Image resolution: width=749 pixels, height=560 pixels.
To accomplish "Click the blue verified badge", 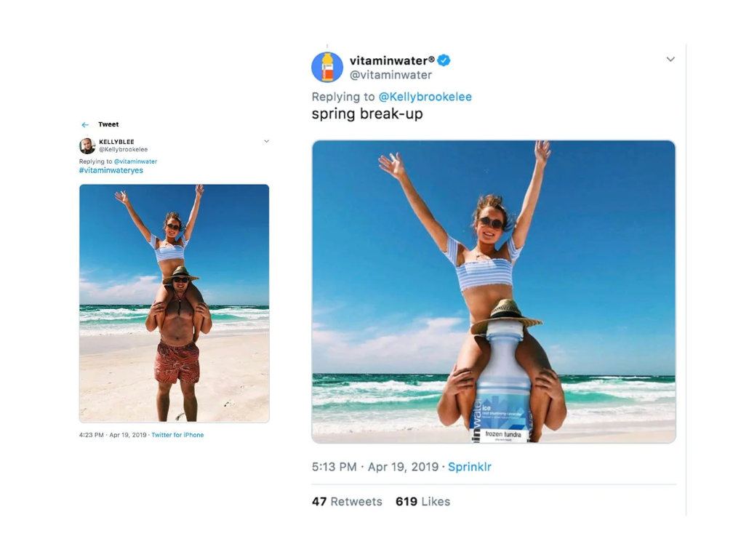I will click(x=444, y=60).
